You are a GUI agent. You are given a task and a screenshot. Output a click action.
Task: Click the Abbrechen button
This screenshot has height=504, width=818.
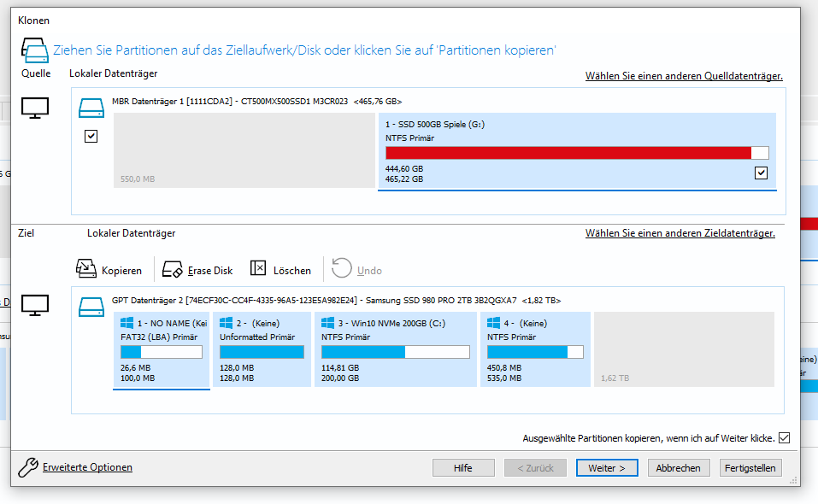pyautogui.click(x=678, y=468)
